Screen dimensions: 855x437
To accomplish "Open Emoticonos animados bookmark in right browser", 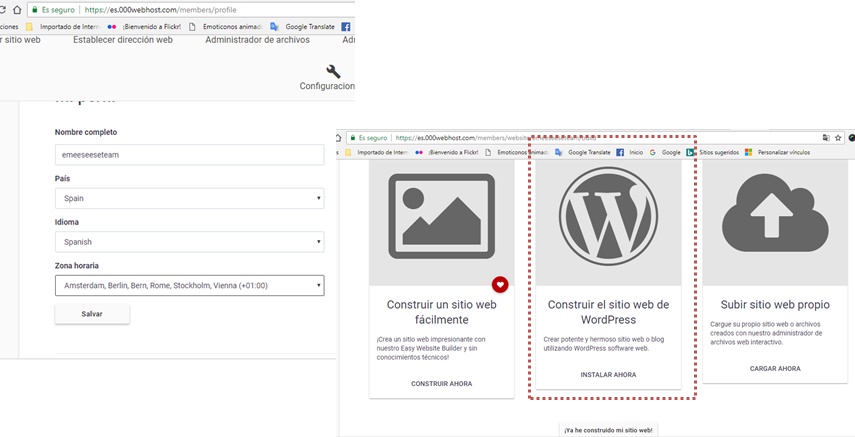I will click(x=516, y=153).
